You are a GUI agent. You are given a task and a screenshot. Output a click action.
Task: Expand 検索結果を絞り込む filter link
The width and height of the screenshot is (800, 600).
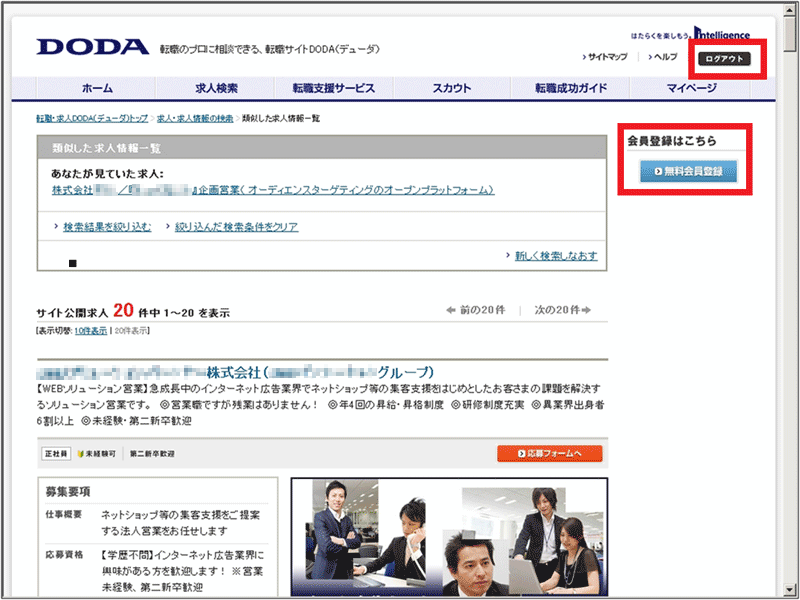106,227
